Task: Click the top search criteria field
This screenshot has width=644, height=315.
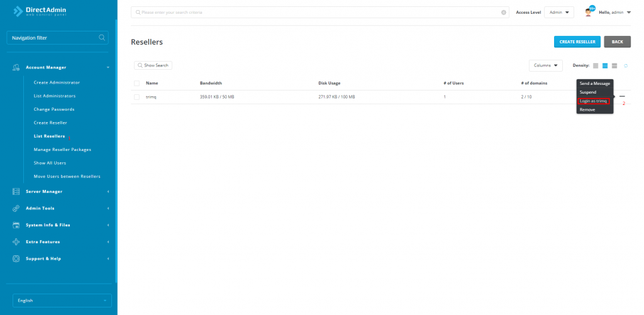Action: tap(314, 12)
